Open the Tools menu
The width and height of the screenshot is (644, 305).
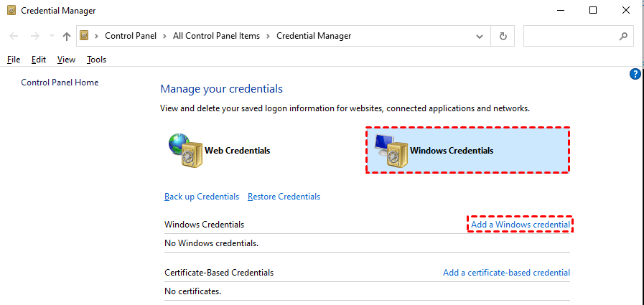96,60
